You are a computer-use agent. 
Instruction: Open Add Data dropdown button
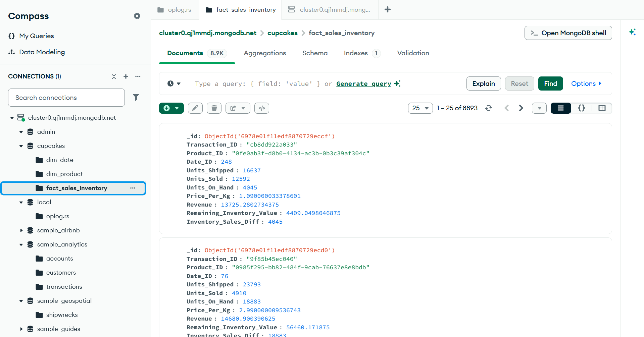[x=171, y=108]
